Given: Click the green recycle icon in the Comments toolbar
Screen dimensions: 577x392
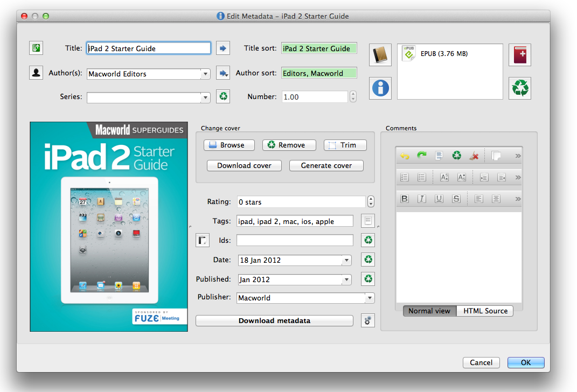Looking at the screenshot, I should (x=457, y=156).
